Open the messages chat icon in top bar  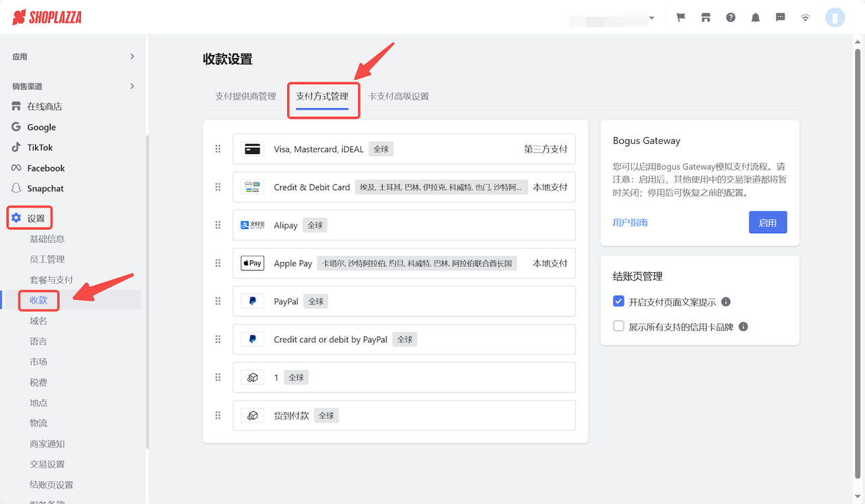780,17
